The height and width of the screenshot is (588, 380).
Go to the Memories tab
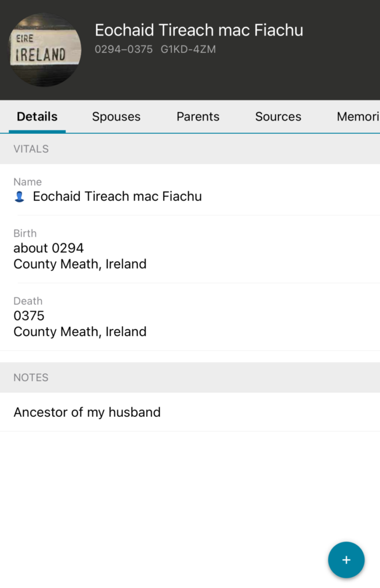click(x=358, y=117)
